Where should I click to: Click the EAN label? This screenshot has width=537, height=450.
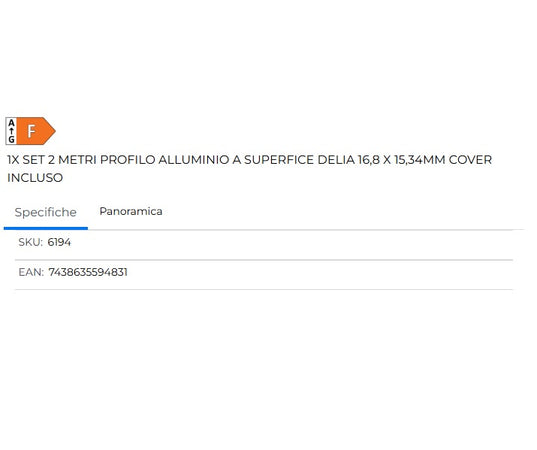tap(31, 272)
